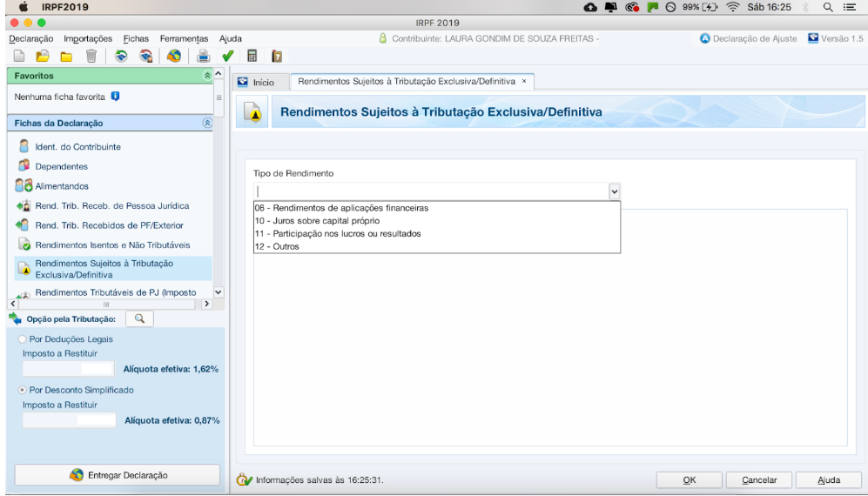Open the calculator icon in toolbar
This screenshot has width=868, height=496.
point(252,56)
